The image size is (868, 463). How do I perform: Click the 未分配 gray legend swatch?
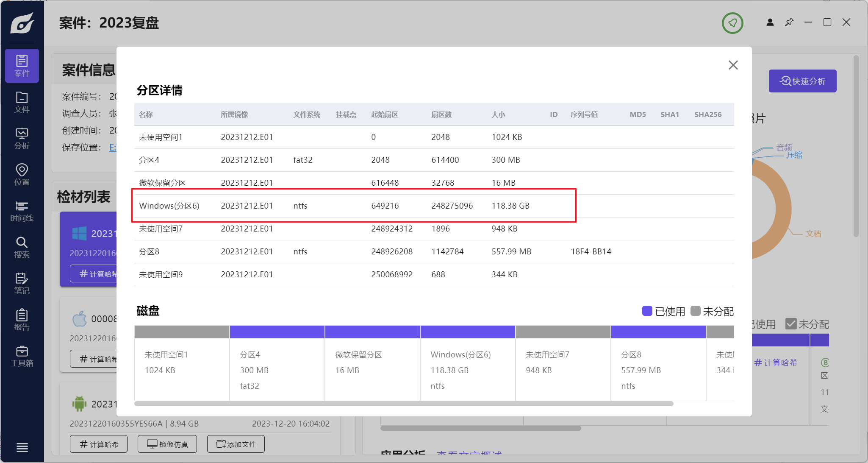(x=695, y=311)
